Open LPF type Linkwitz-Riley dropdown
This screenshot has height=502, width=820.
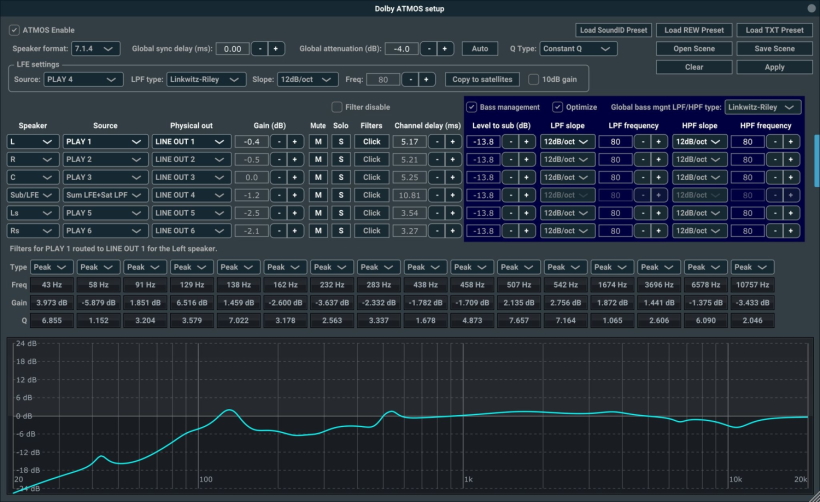pos(206,79)
